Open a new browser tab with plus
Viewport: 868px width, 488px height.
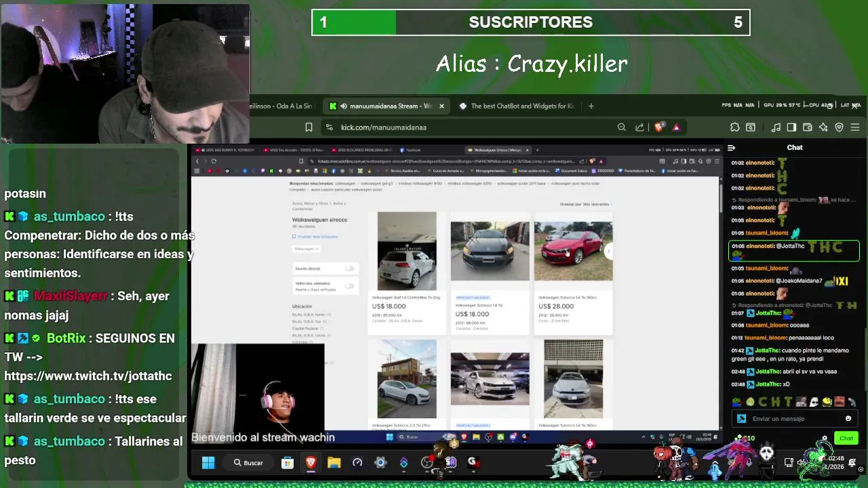[591, 106]
